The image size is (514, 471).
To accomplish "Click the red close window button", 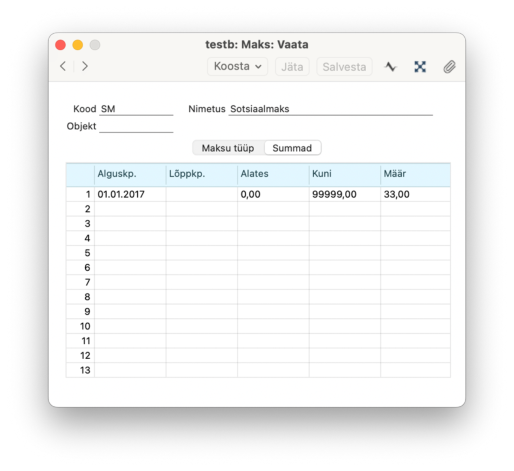I will pos(60,45).
